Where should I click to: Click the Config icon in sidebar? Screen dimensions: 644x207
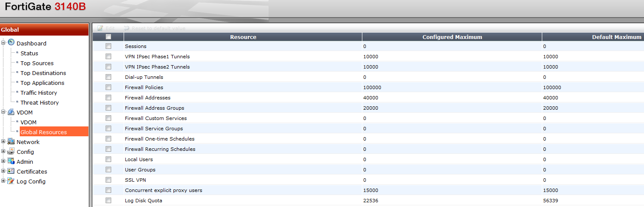pyautogui.click(x=11, y=151)
